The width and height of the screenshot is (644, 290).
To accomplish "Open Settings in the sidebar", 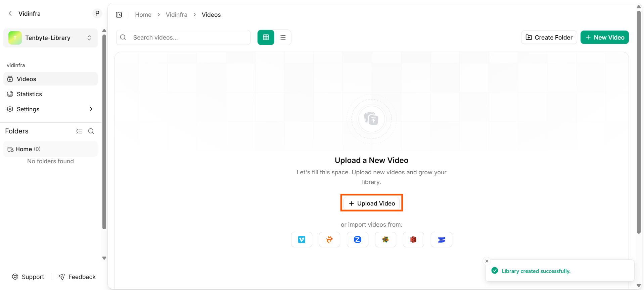I will click(x=50, y=109).
